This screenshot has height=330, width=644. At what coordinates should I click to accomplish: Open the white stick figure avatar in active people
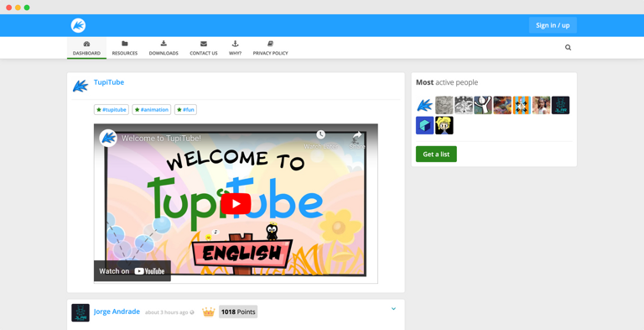point(483,105)
